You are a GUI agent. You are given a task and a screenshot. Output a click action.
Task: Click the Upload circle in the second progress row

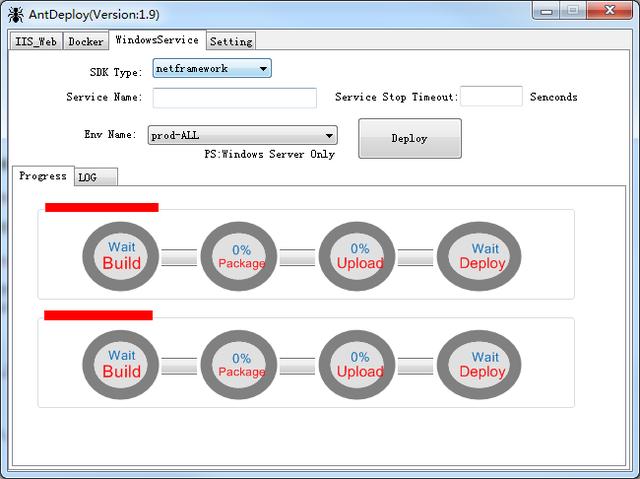[357, 365]
